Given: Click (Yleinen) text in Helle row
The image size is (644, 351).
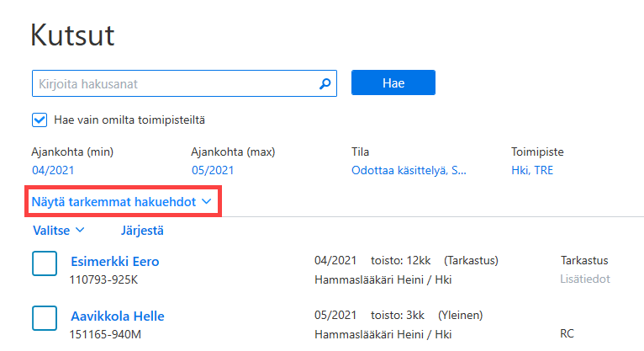Looking at the screenshot, I should point(460,316).
